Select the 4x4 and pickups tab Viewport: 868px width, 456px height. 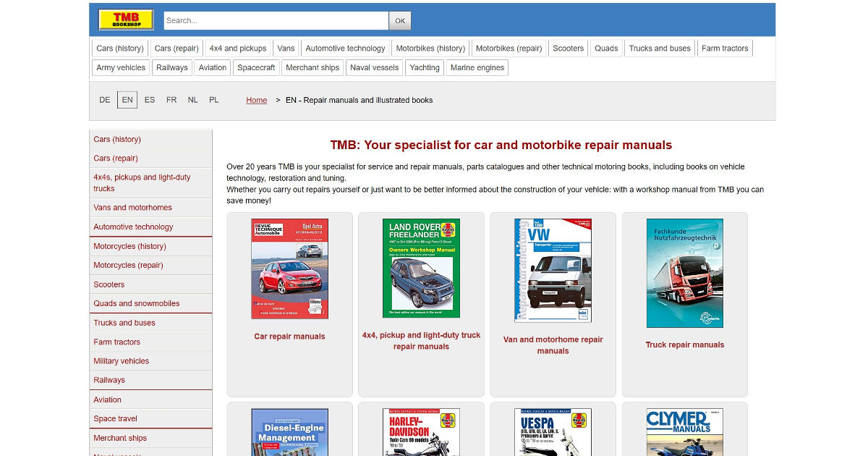coord(238,48)
